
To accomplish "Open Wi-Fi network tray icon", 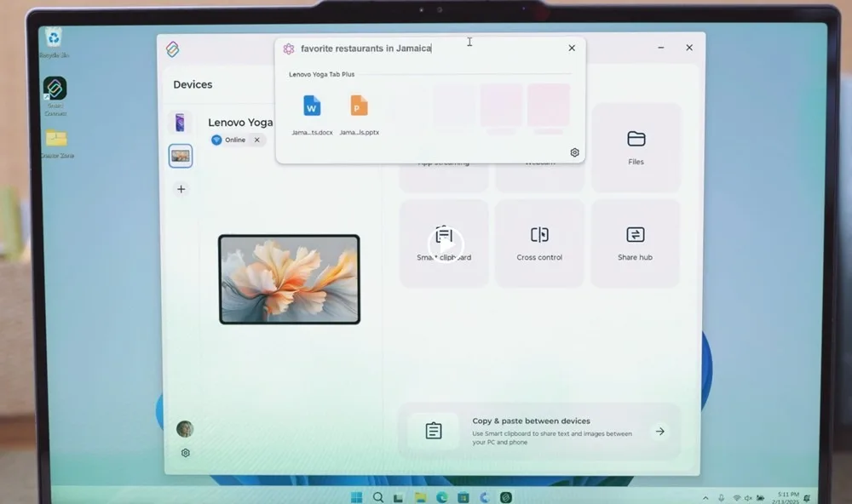I will pos(737,498).
